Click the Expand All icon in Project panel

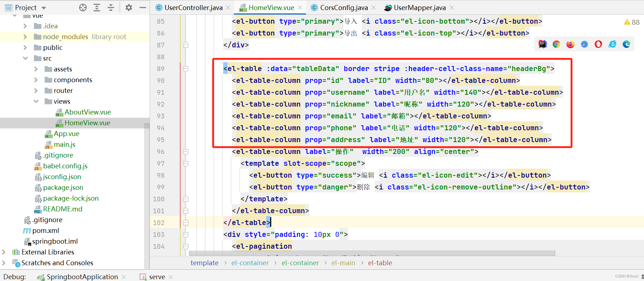(x=97, y=8)
